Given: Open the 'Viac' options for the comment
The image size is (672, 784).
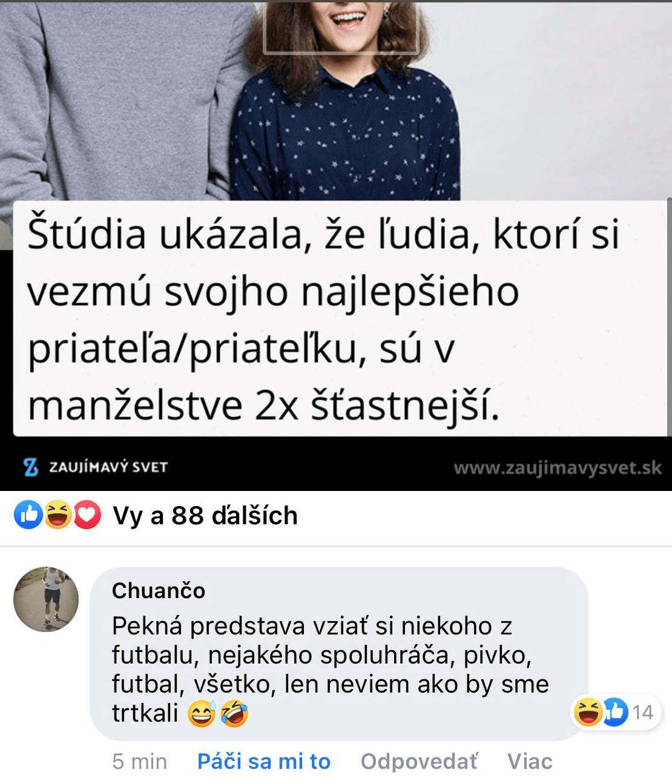Looking at the screenshot, I should tap(530, 761).
